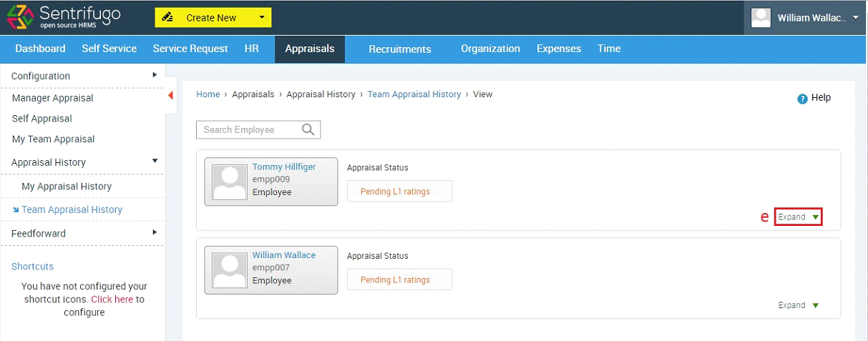Open the user account dropdown arrow
868x341 pixels.
click(x=856, y=18)
